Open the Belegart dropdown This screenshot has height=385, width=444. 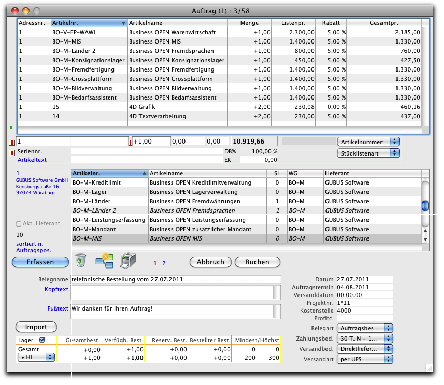[x=365, y=328]
